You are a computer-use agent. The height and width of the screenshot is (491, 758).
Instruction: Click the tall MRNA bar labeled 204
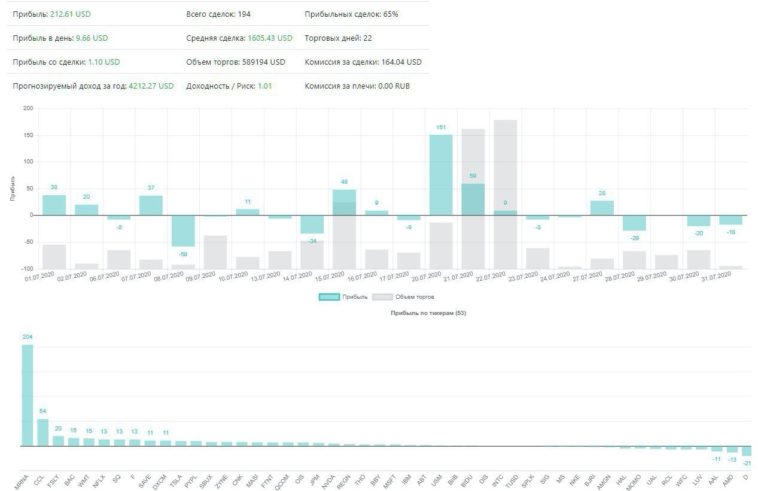(27, 396)
